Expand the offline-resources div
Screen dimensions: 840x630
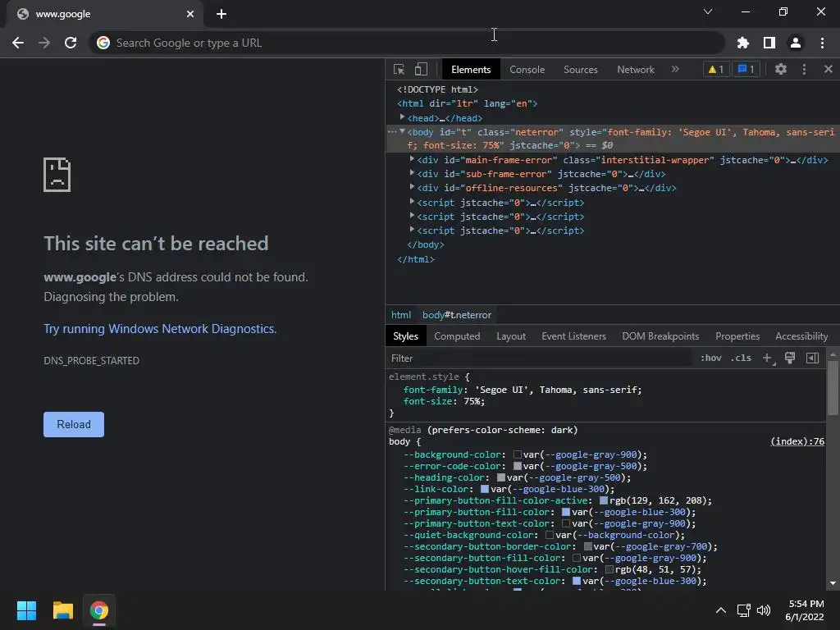click(x=412, y=187)
